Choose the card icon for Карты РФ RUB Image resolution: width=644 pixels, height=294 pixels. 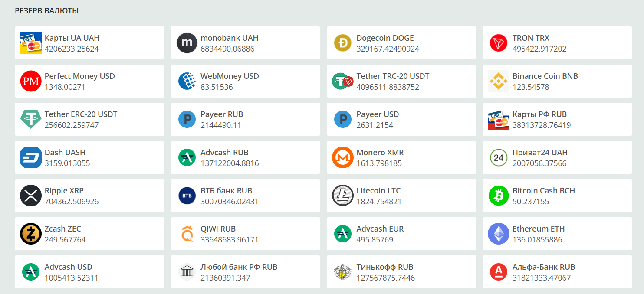point(499,119)
